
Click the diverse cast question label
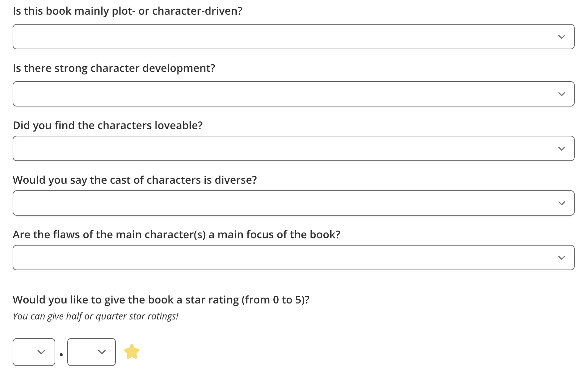pos(135,180)
